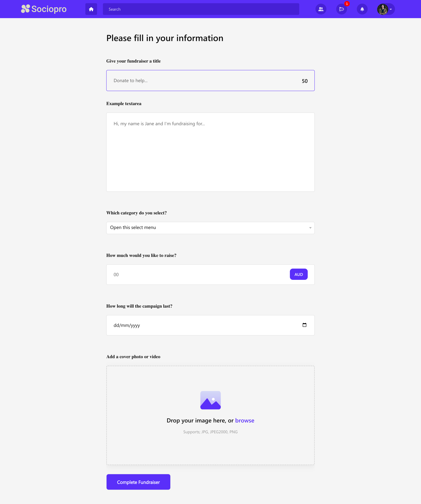
Task: Click the AUD currency button
Action: coord(299,274)
